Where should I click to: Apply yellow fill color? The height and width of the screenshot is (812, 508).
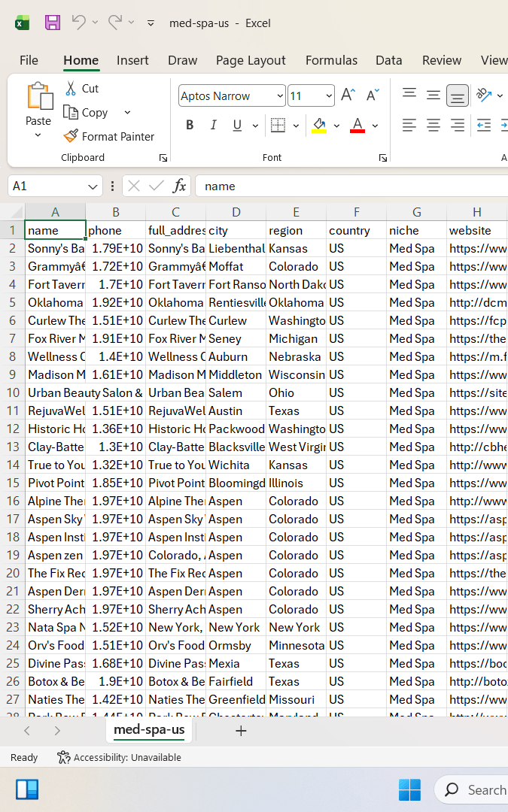pyautogui.click(x=319, y=125)
